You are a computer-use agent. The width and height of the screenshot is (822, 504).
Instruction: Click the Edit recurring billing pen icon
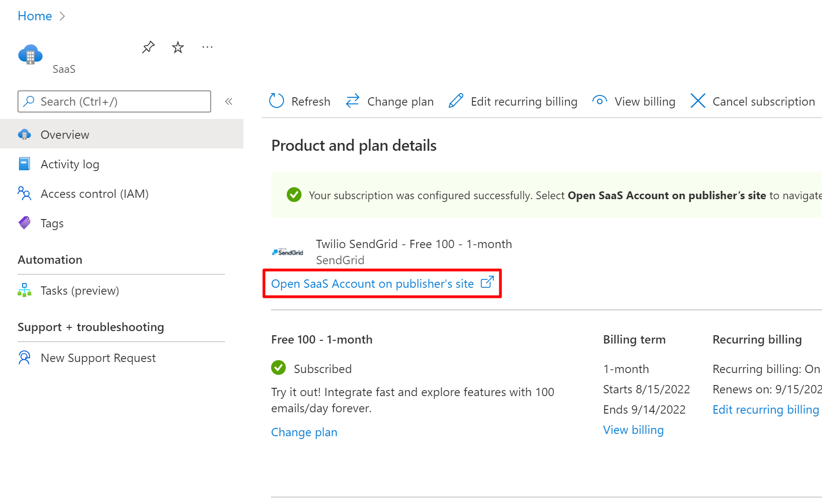click(456, 101)
